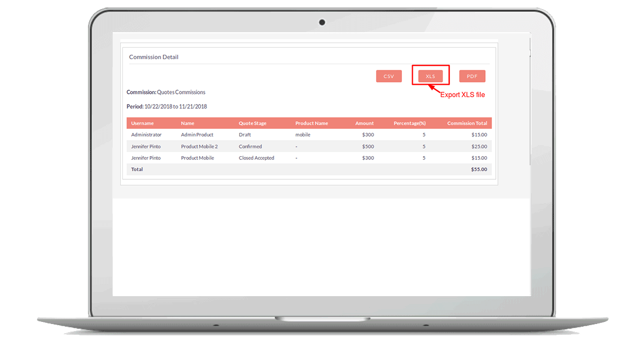This screenshot has width=644, height=338.
Task: Click Jennifer Pinto in the Closed Accepted row
Action: point(145,158)
